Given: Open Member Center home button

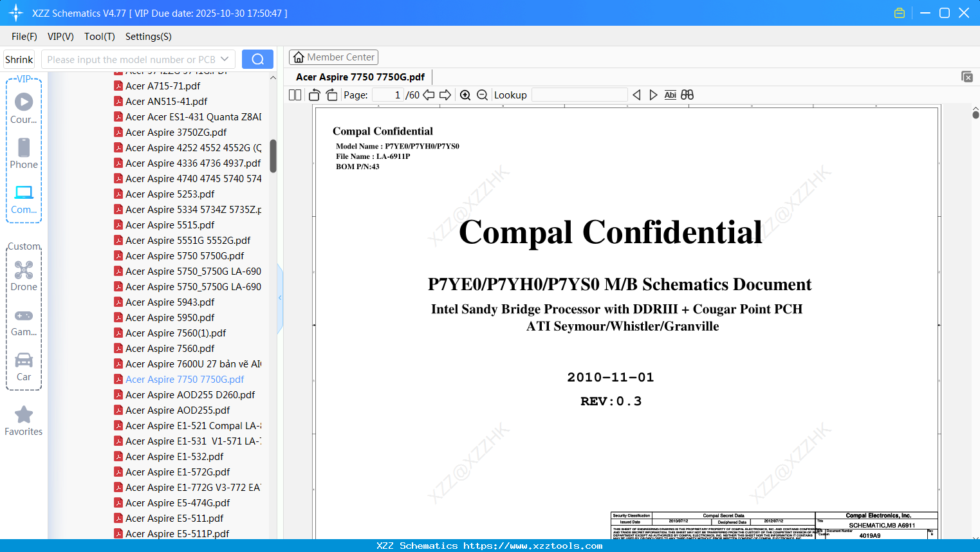Looking at the screenshot, I should click(x=333, y=57).
